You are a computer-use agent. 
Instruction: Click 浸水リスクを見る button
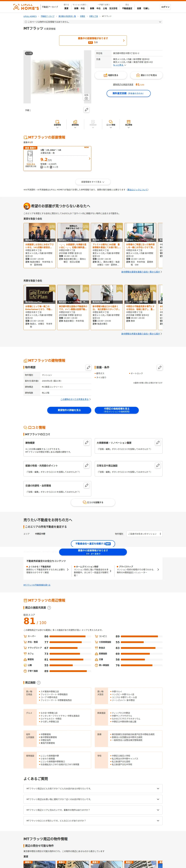[x=146, y=75]
